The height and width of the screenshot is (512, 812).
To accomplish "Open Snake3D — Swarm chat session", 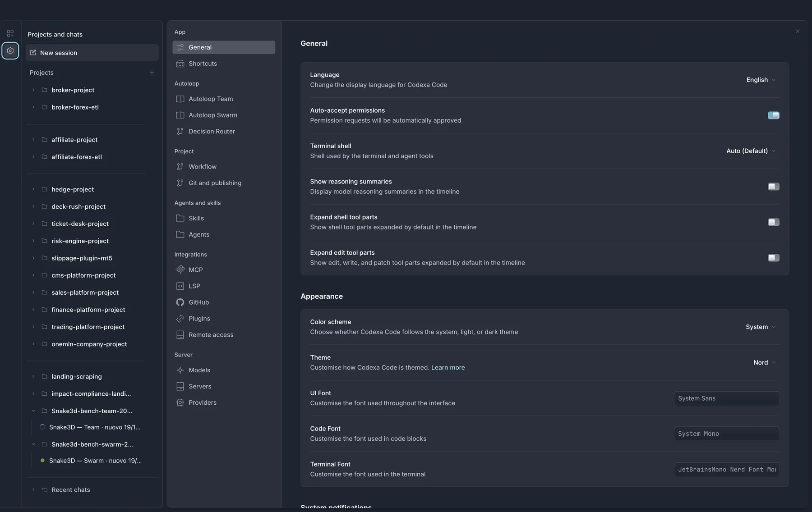I will [x=95, y=461].
